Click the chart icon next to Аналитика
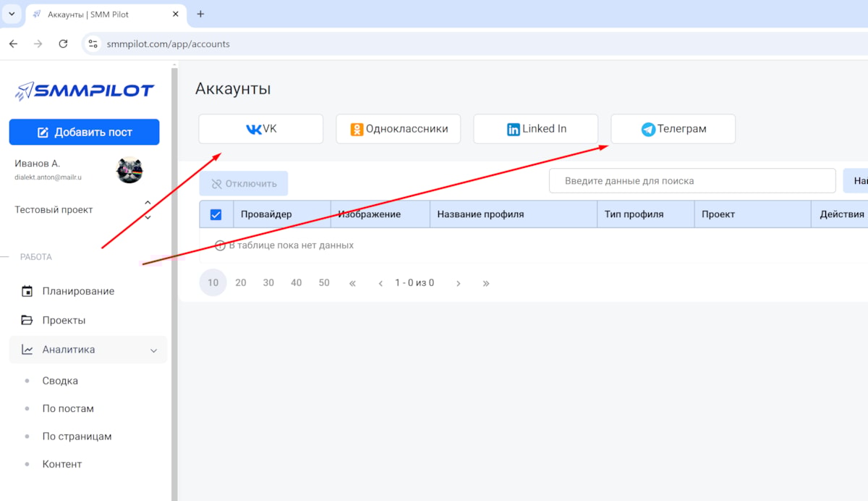The height and width of the screenshot is (501, 868). [27, 350]
